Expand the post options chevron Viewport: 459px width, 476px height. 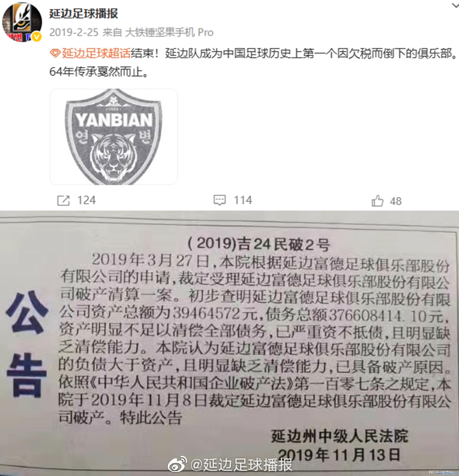point(455,5)
